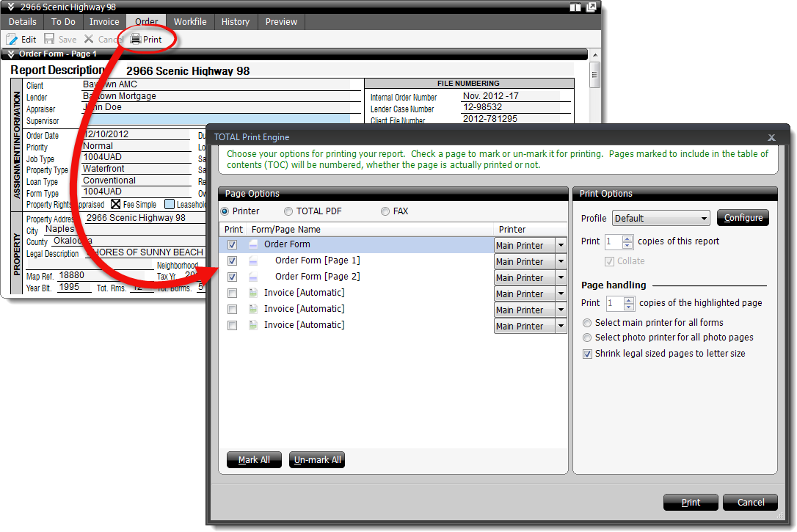Open printer dropdown for Order Form row
Image resolution: width=797 pixels, height=532 pixels.
coord(561,245)
